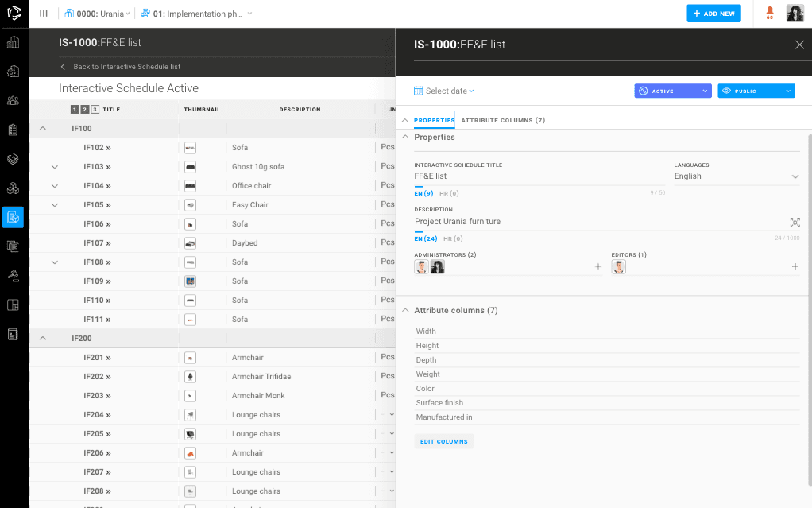The height and width of the screenshot is (508, 812).
Task: Click the IF109 sofa thumbnail
Action: coord(190,281)
